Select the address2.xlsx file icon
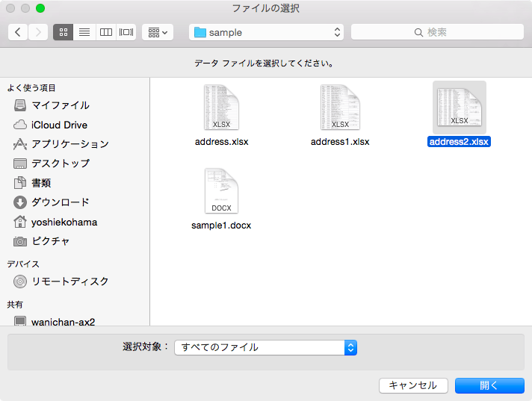The image size is (532, 401). click(460, 108)
